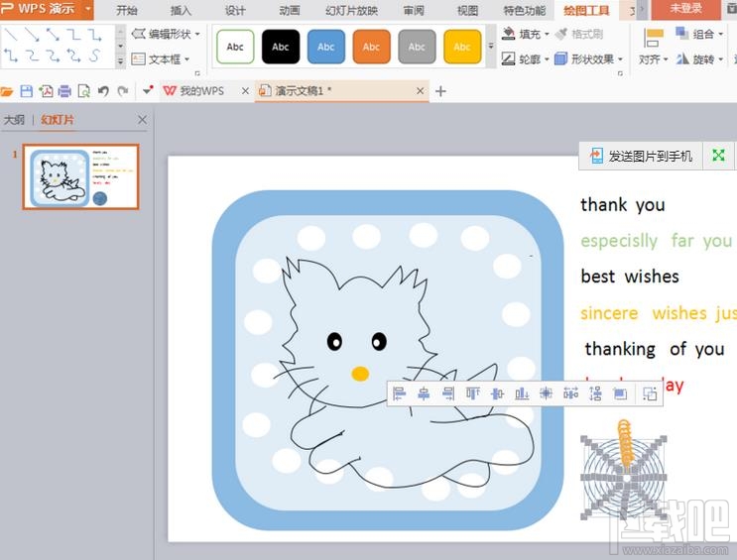Expand the shape style gallery
Screen dimensions: 737x560
pyautogui.click(x=491, y=46)
